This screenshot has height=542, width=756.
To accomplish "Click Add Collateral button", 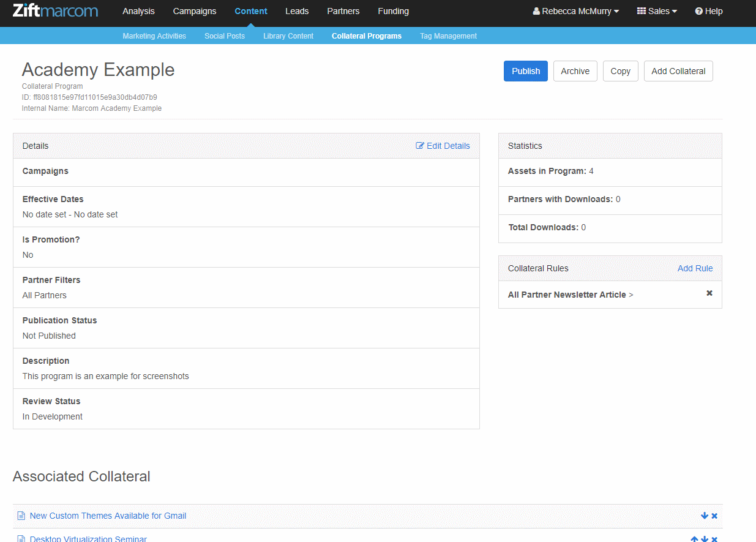I will 678,71.
